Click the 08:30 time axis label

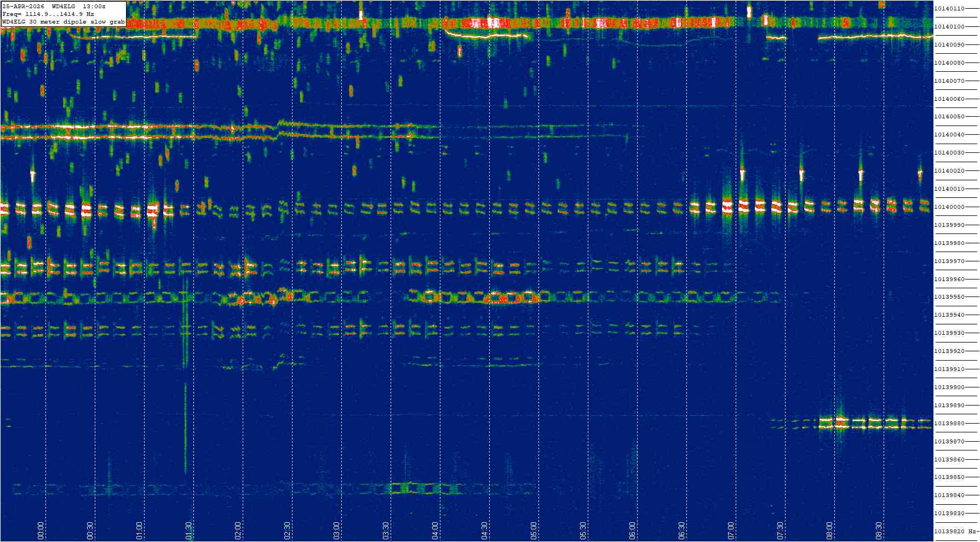click(x=879, y=530)
